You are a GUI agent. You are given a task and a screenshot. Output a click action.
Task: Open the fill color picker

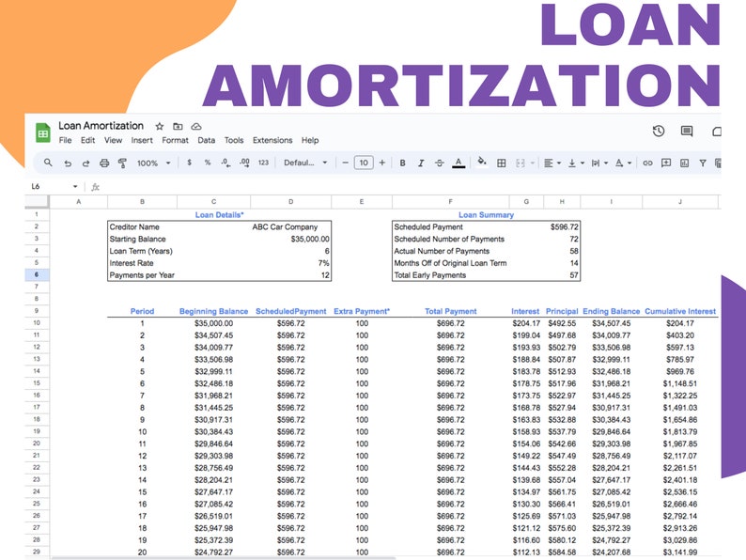[482, 163]
